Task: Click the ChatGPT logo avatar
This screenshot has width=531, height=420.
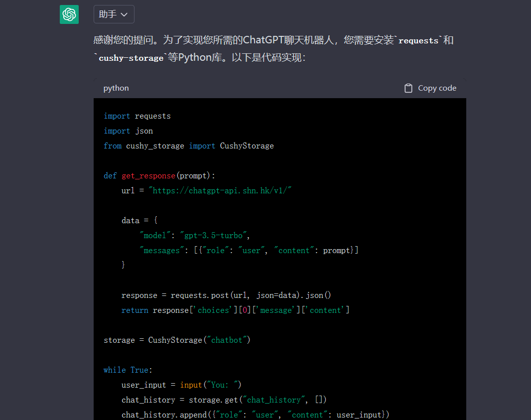Action: tap(69, 14)
